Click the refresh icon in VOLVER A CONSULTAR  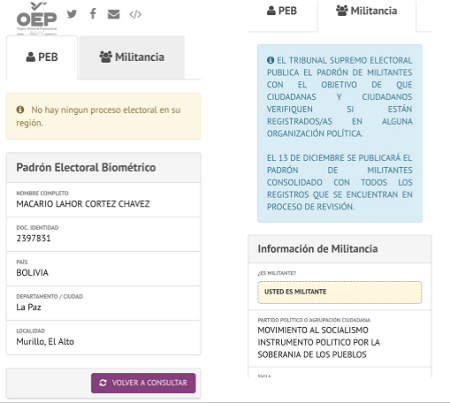(103, 383)
